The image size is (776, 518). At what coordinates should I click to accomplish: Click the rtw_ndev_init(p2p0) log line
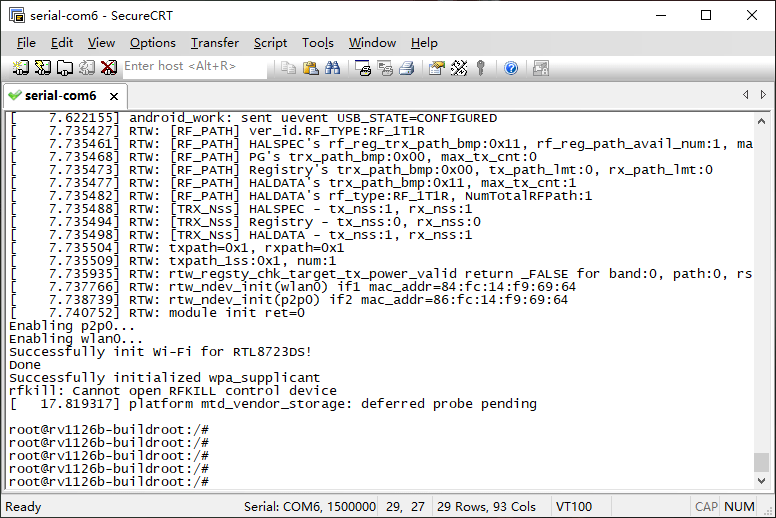[x=289, y=300]
